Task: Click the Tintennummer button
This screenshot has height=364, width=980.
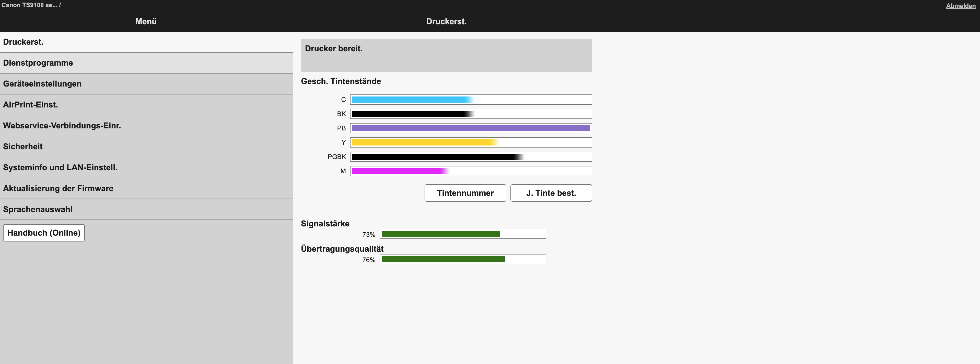Action: [x=465, y=193]
